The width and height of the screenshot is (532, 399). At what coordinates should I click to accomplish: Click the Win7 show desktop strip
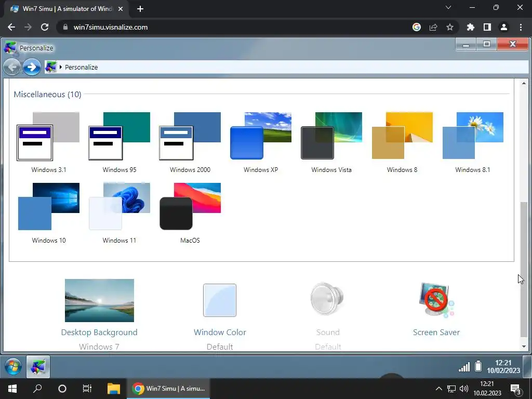click(527, 367)
